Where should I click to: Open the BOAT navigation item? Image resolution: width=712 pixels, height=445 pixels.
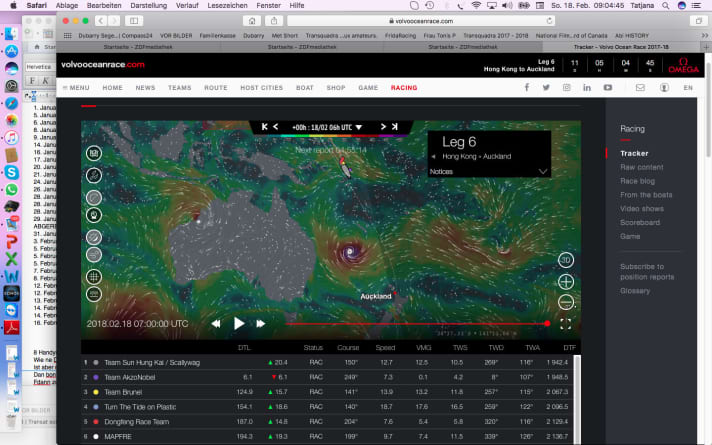pyautogui.click(x=305, y=88)
